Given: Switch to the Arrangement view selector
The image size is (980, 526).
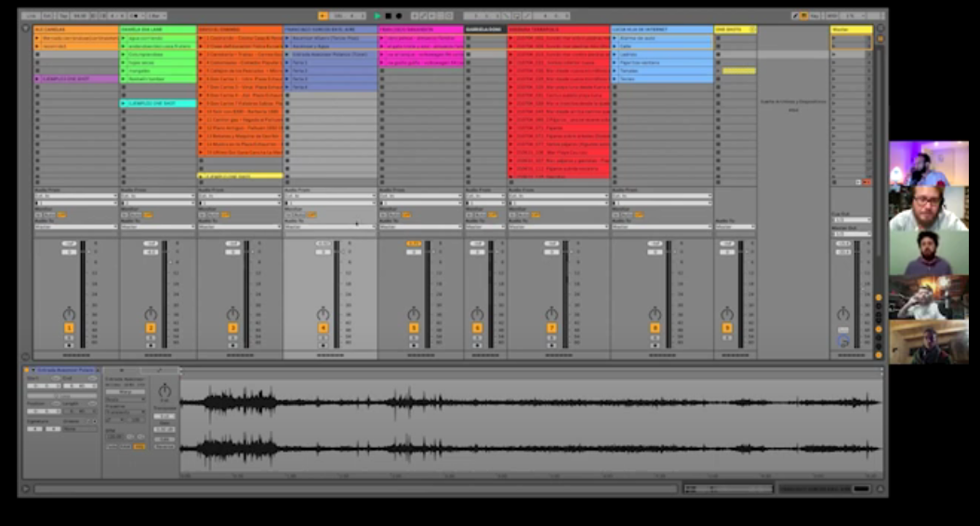Looking at the screenshot, I should [880, 28].
